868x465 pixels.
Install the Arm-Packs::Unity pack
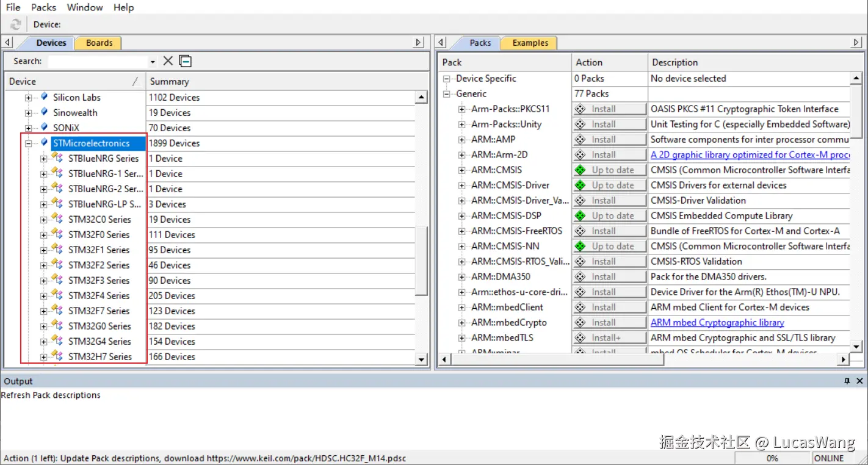coord(609,124)
